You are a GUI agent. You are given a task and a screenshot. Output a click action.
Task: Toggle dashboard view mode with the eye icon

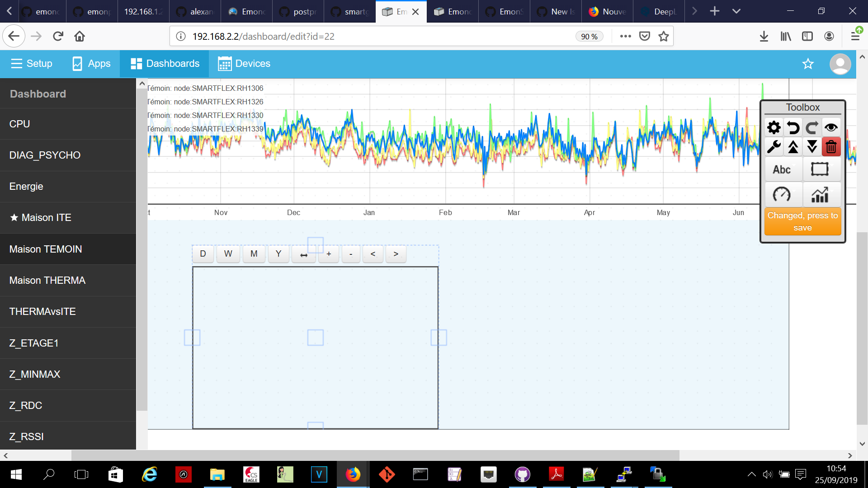[x=831, y=127]
